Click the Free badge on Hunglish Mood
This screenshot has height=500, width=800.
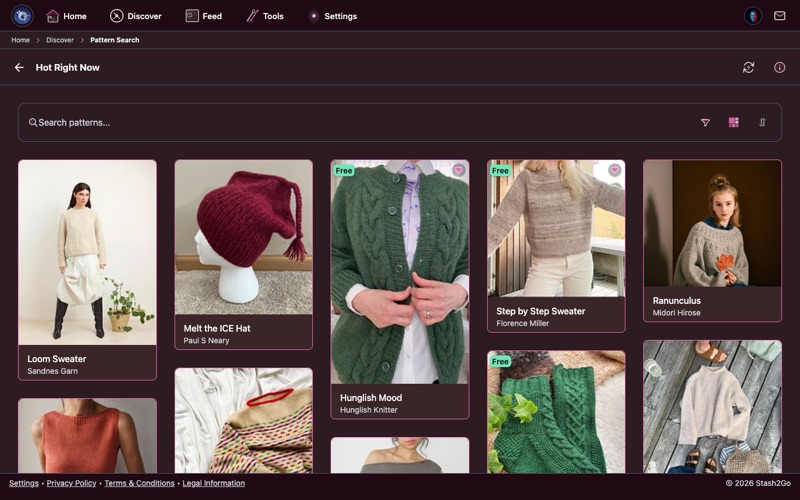tap(344, 170)
